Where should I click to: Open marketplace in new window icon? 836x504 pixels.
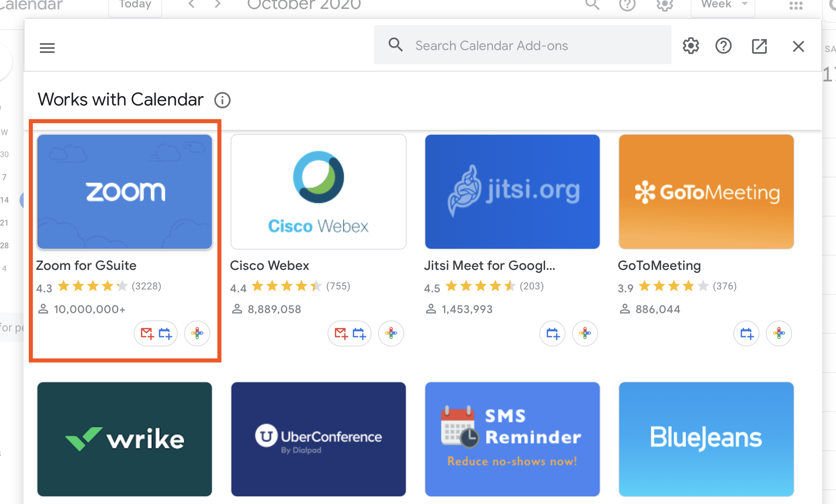coord(759,46)
